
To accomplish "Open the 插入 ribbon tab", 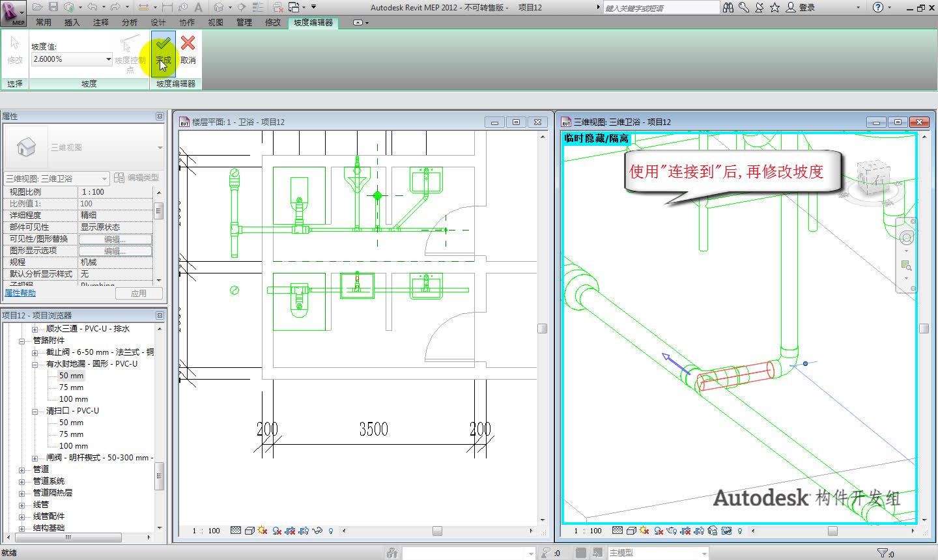I will tap(72, 21).
